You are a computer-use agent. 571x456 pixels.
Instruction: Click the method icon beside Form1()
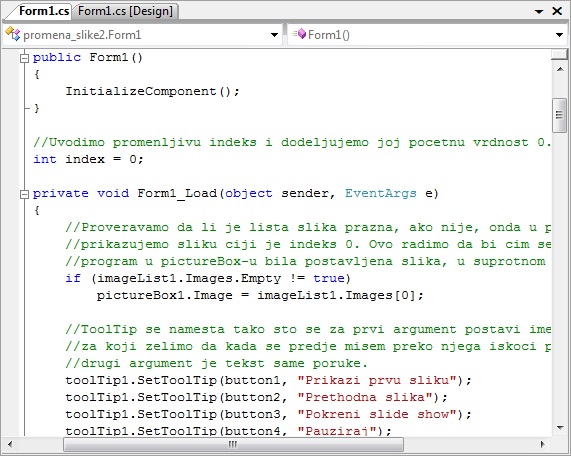pos(299,34)
